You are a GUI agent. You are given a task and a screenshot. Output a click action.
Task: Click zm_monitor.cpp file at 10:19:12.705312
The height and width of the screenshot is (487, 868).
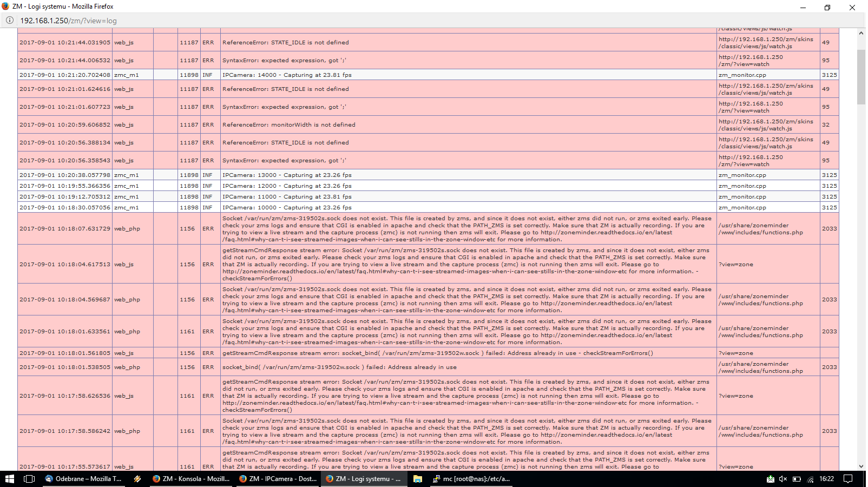tap(742, 196)
